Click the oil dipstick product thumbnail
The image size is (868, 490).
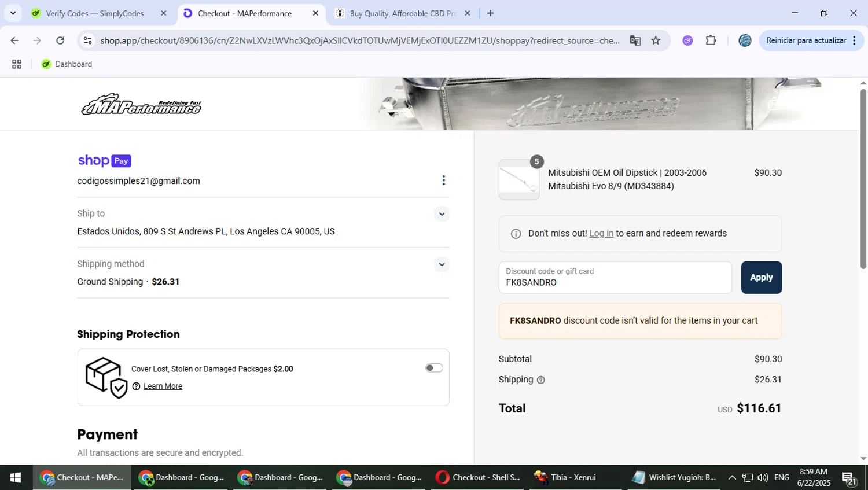pyautogui.click(x=519, y=180)
